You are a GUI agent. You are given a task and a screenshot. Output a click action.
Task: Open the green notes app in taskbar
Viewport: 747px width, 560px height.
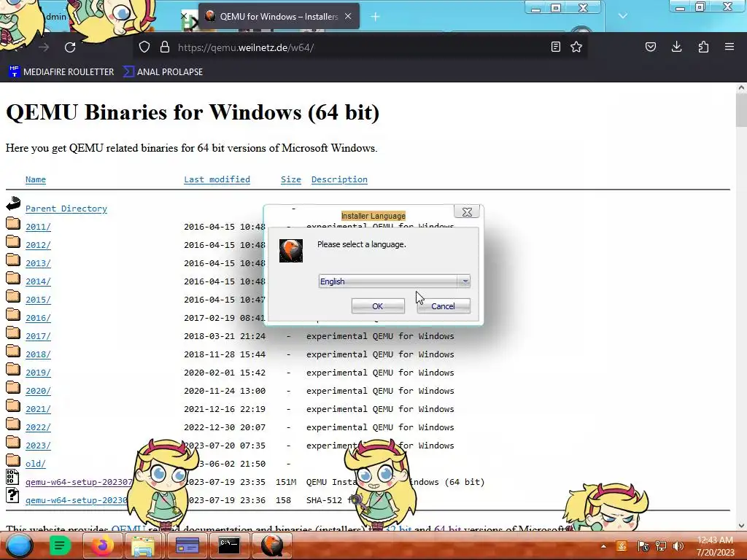[x=60, y=545]
